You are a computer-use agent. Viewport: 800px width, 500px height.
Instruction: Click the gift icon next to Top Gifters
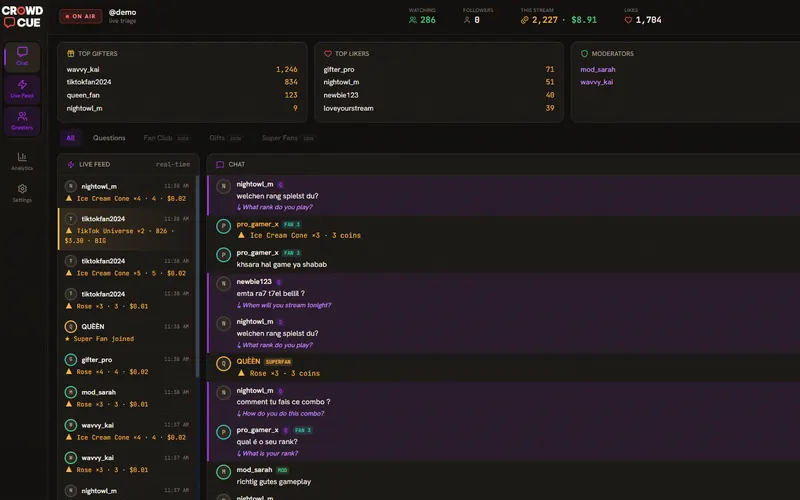(x=71, y=53)
